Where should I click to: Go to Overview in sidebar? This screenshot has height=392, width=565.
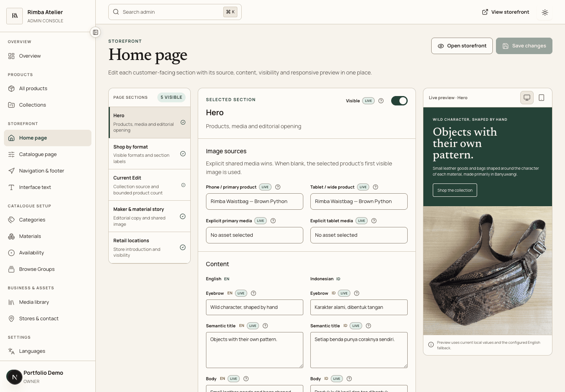point(47,56)
